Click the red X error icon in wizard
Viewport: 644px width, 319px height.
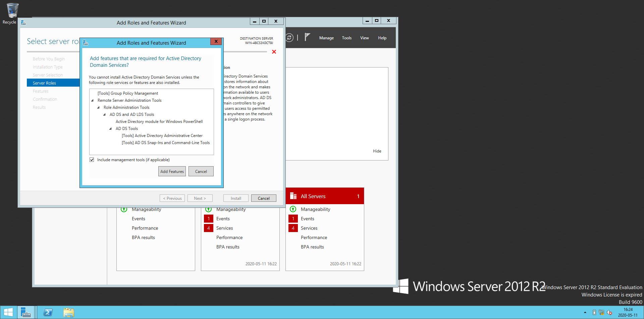[x=274, y=52]
